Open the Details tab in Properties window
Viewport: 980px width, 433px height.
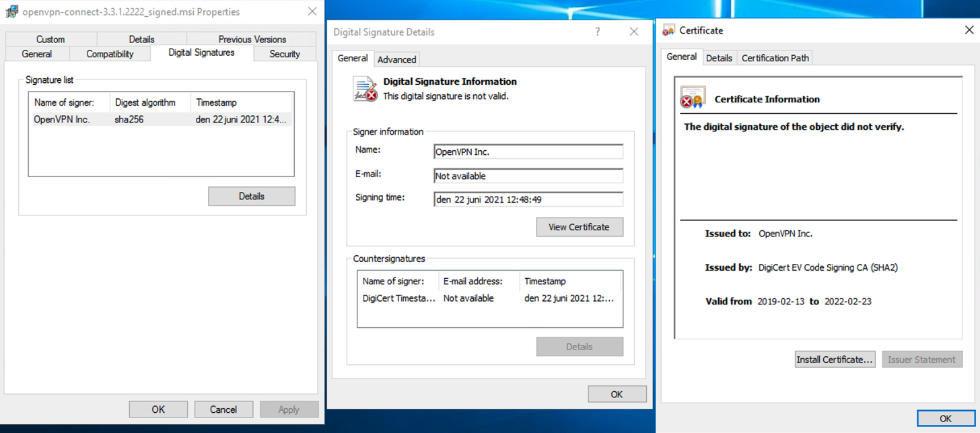[x=141, y=39]
